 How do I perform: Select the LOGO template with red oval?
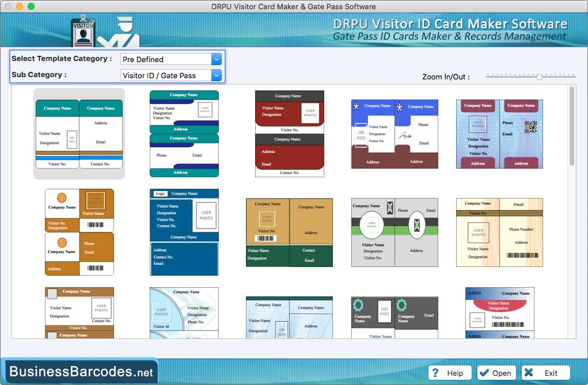point(499,313)
